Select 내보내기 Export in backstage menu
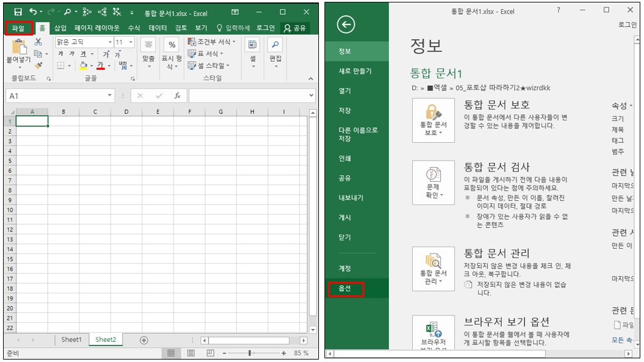This screenshot has width=644, height=362. pos(356,198)
